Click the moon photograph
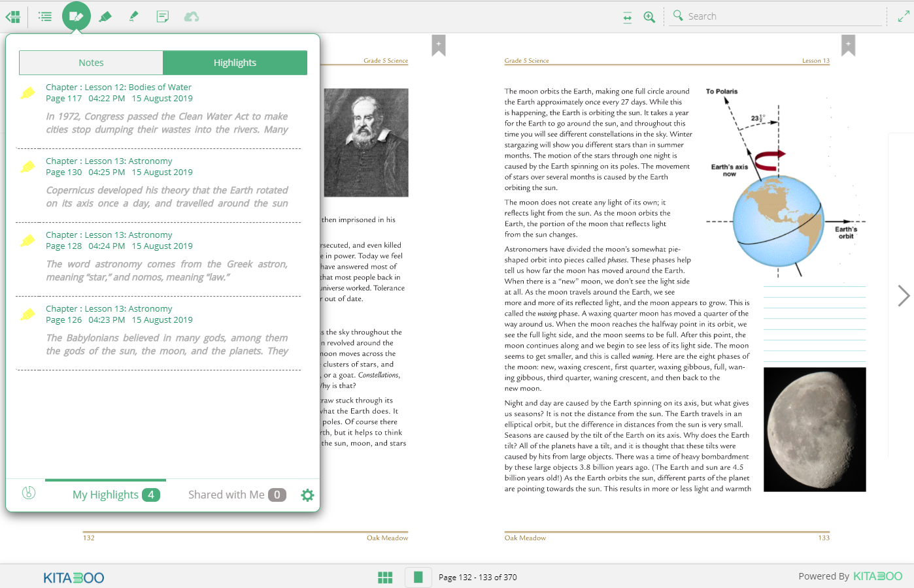The width and height of the screenshot is (914, 588). tap(815, 429)
